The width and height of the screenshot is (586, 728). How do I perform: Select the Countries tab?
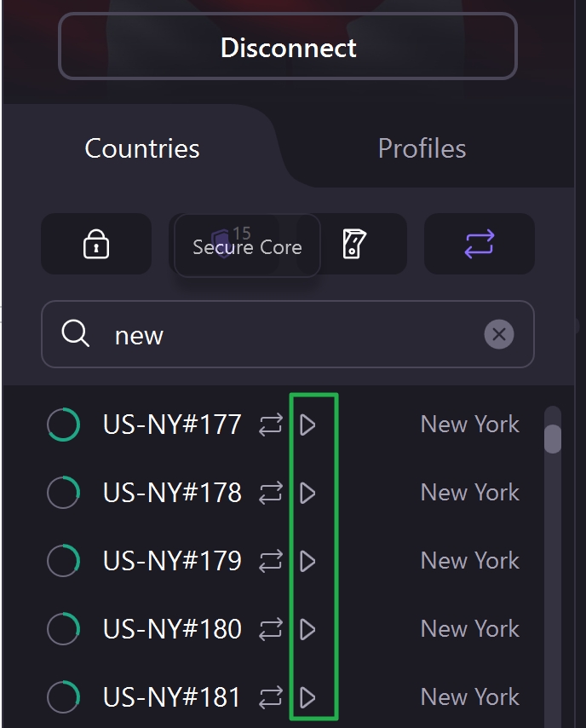tap(141, 147)
